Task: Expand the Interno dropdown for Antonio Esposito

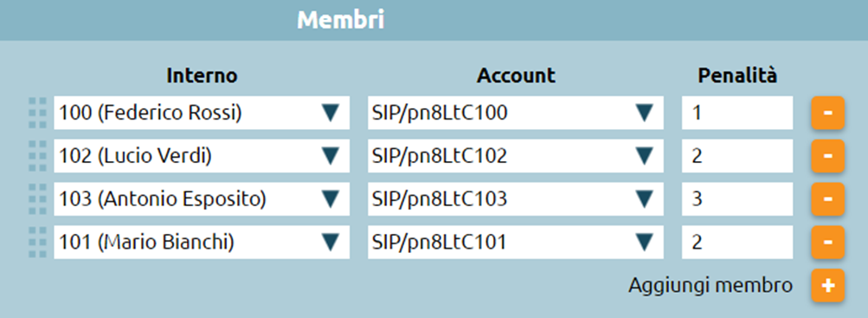Action: click(202, 199)
